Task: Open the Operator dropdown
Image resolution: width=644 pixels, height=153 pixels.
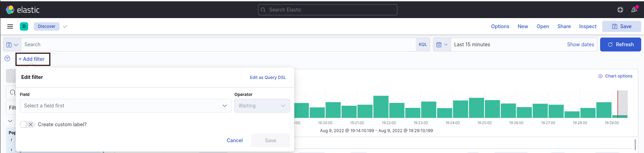Action: 262,106
